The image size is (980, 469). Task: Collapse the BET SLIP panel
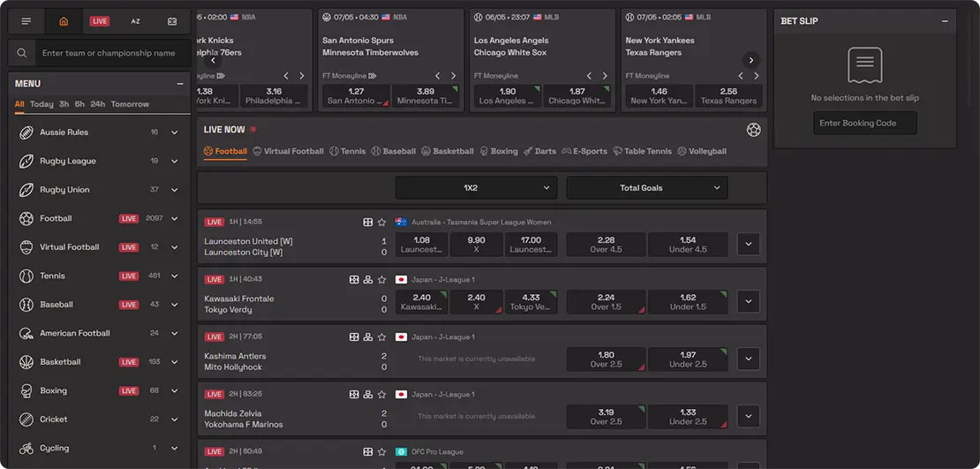[x=945, y=21]
